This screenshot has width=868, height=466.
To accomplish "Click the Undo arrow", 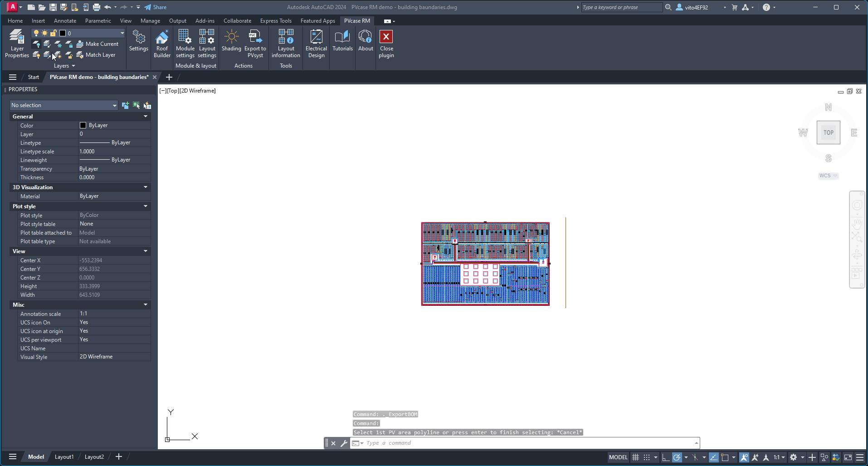I will tap(107, 7).
